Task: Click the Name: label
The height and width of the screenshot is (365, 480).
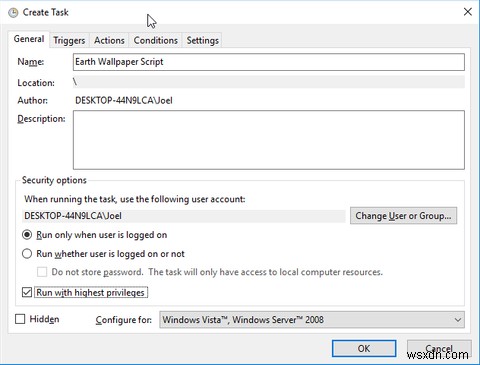Action: click(31, 62)
